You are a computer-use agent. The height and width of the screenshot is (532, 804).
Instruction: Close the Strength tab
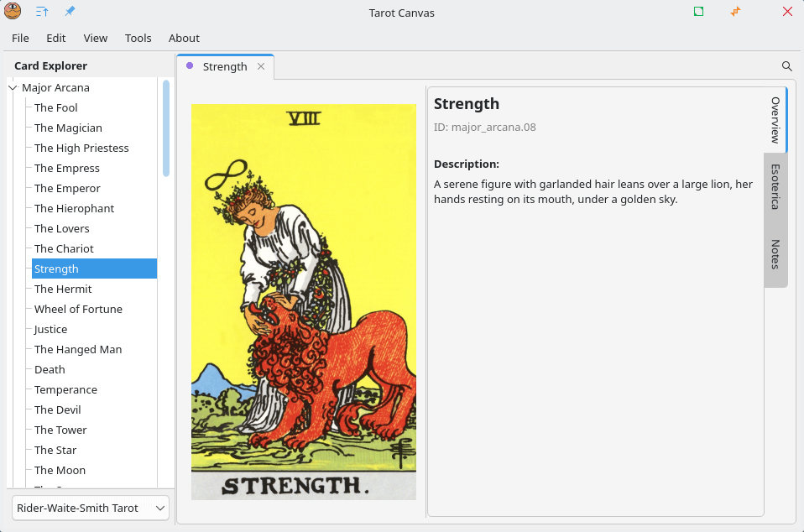tap(260, 66)
